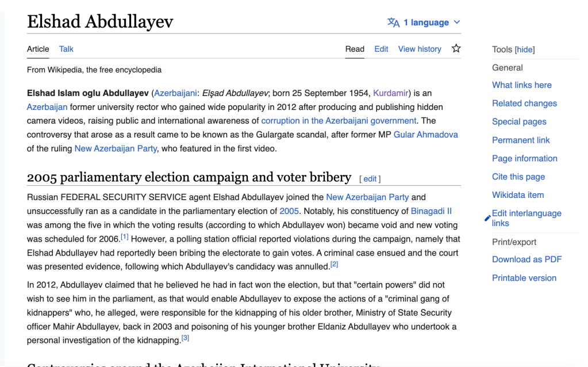Viewport: 588px width, 367px height.
Task: Open the View history tab
Action: (420, 49)
